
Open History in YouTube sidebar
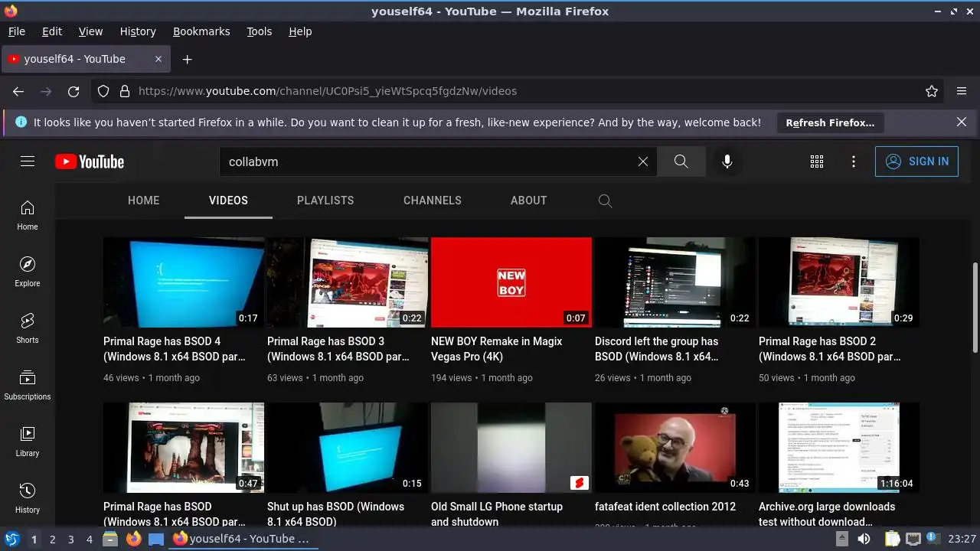(x=28, y=498)
